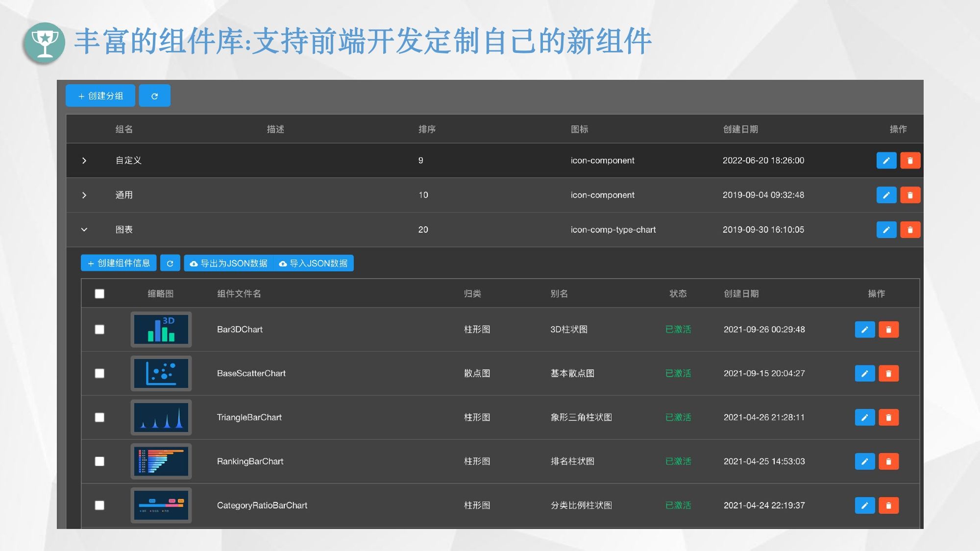Edit the BaseScatterChart component
The width and height of the screenshot is (980, 551).
[x=864, y=374]
